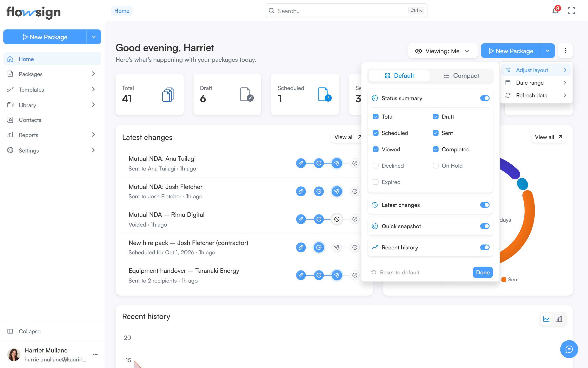
Task: Select the Compact layout tab
Action: pos(461,75)
